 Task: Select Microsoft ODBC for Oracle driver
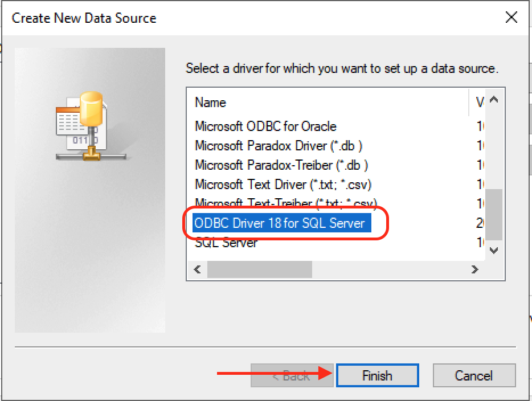(x=265, y=126)
